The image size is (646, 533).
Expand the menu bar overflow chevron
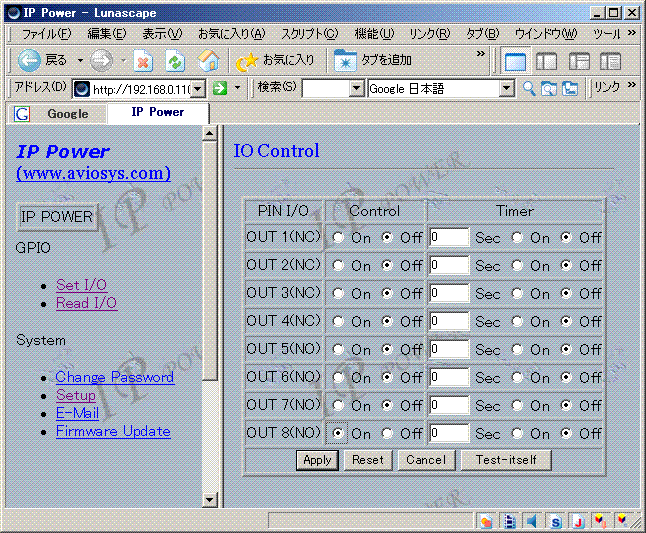(x=632, y=33)
